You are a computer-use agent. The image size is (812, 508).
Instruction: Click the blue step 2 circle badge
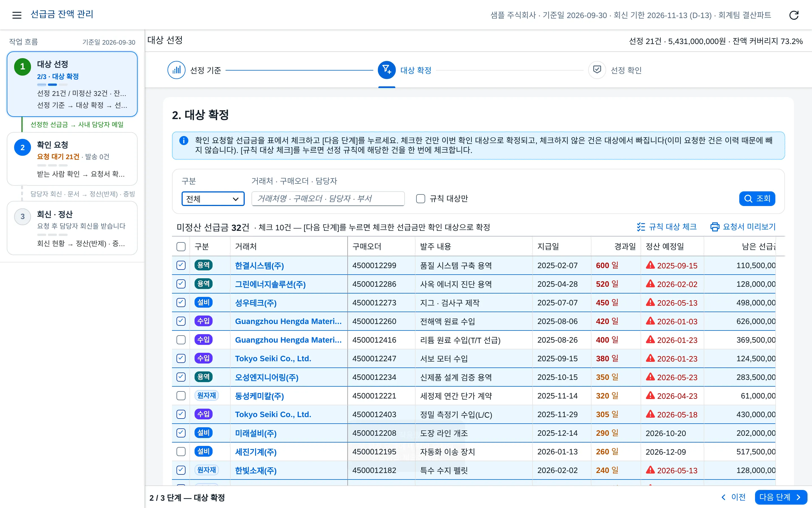click(x=23, y=147)
